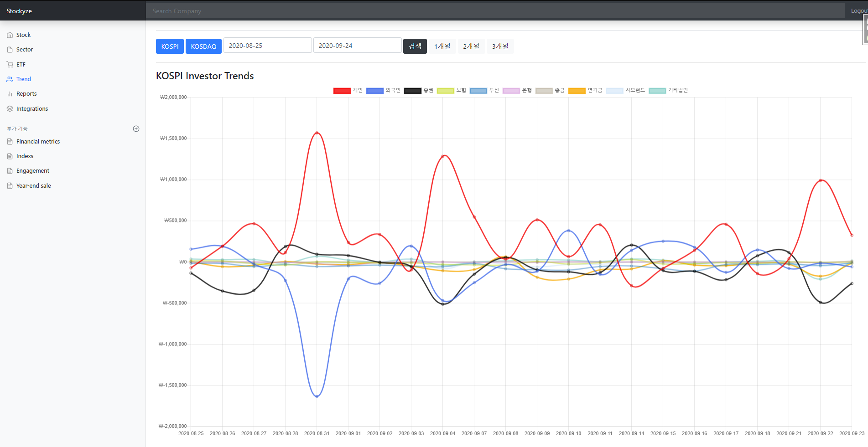Select the Trend menu item
The width and height of the screenshot is (868, 447).
pyautogui.click(x=24, y=79)
